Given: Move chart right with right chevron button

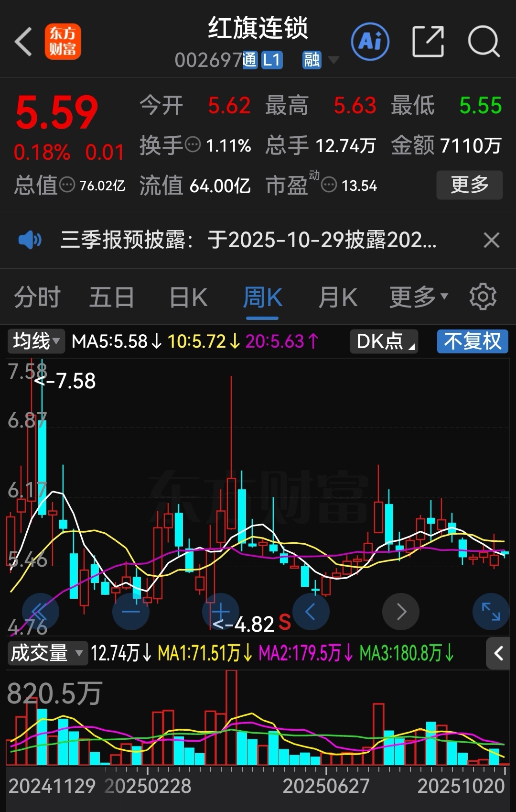Looking at the screenshot, I should point(401,611).
